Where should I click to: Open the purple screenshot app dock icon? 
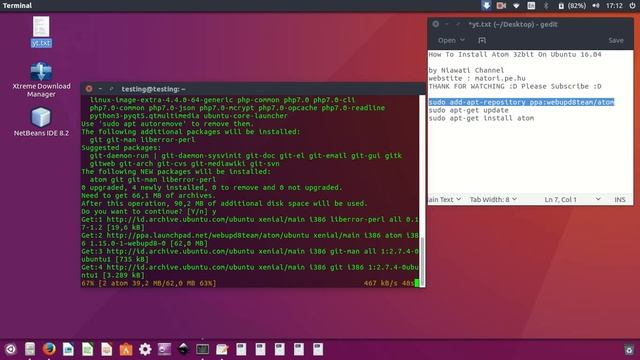pyautogui.click(x=164, y=349)
